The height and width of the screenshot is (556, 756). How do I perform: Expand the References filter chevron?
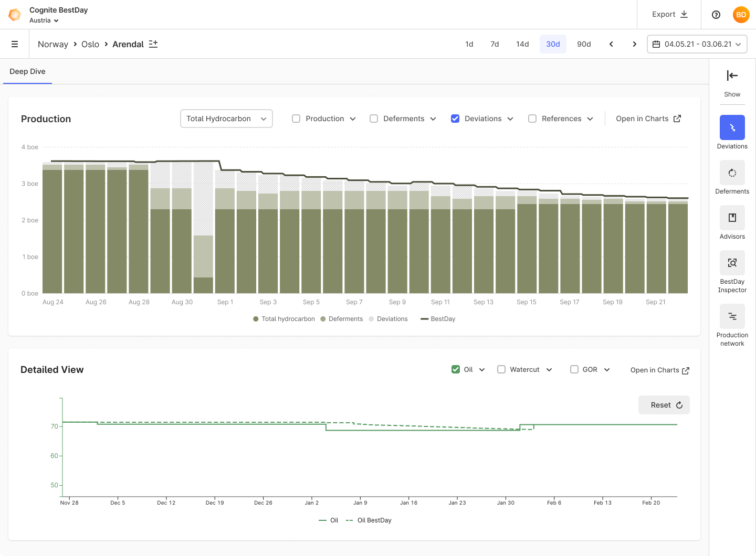click(x=590, y=119)
